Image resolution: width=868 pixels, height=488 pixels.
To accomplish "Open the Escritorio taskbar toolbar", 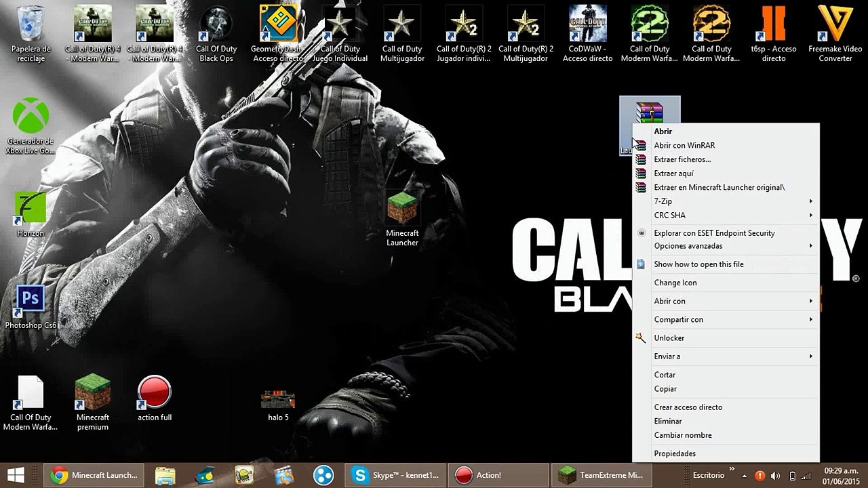I will coord(709,476).
